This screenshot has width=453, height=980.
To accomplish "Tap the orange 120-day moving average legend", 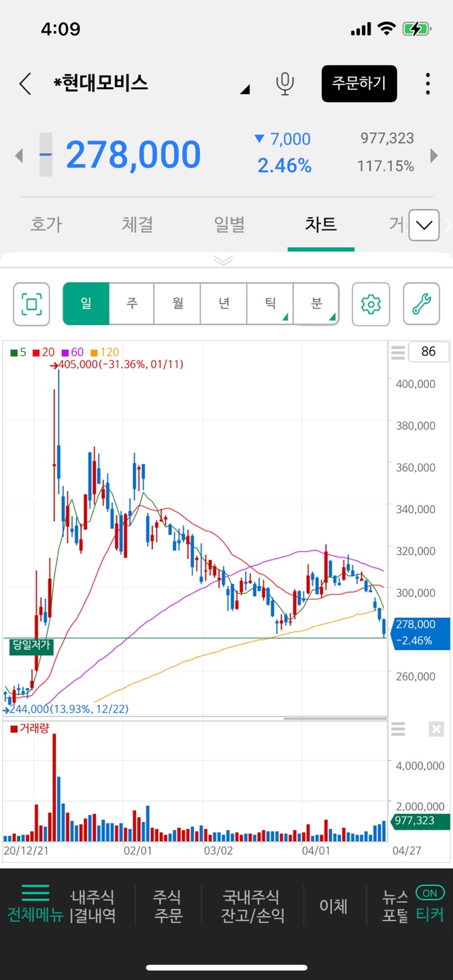I will click(105, 353).
